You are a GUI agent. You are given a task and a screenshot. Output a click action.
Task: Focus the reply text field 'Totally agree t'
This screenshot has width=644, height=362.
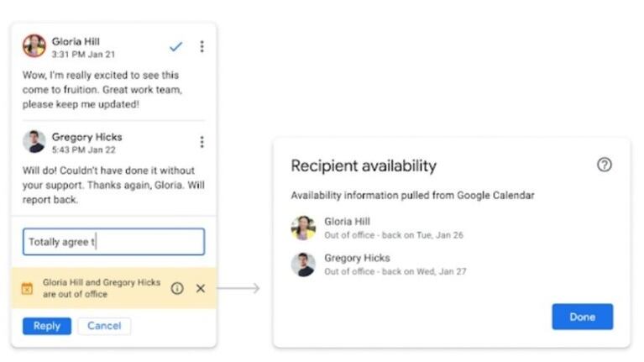point(113,242)
